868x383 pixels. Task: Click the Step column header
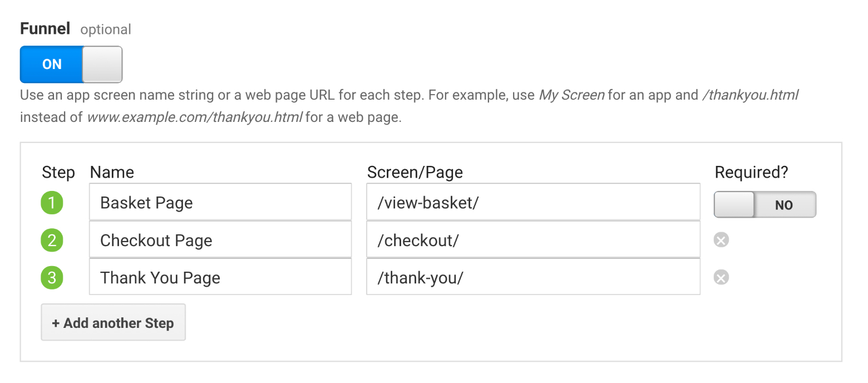58,173
